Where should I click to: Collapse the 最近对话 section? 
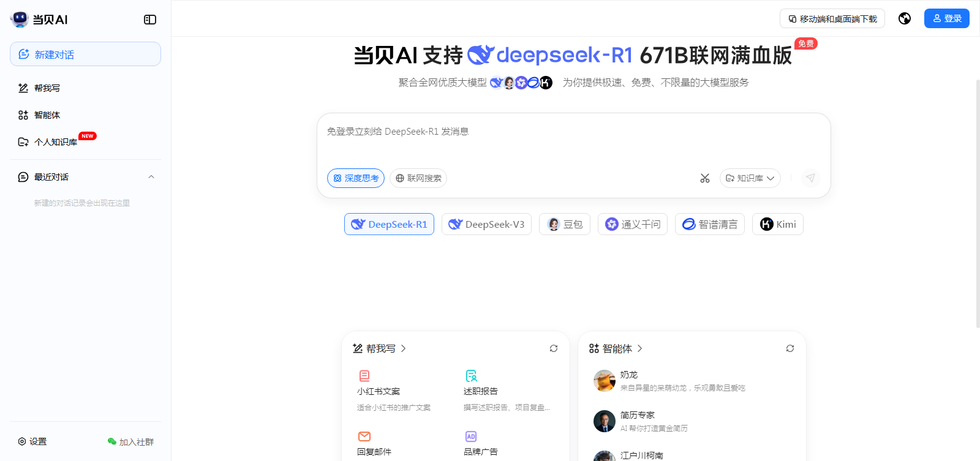pos(151,177)
